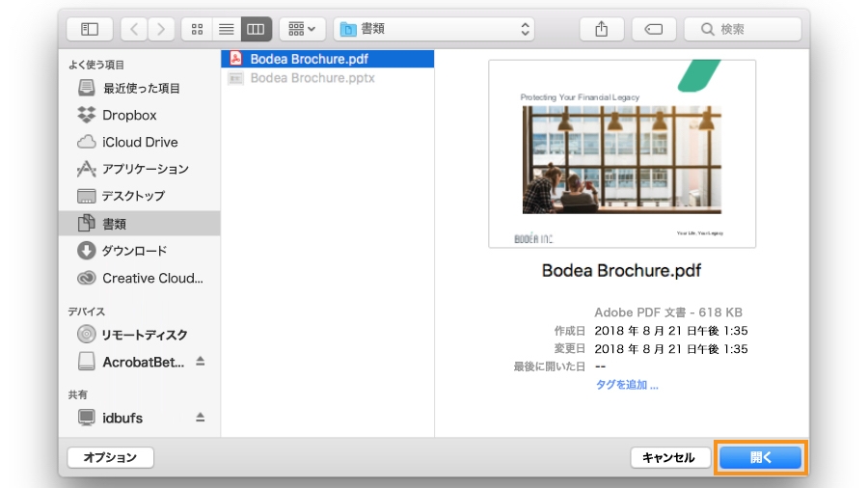Switch to column view
This screenshot has height=488, width=868.
[256, 29]
